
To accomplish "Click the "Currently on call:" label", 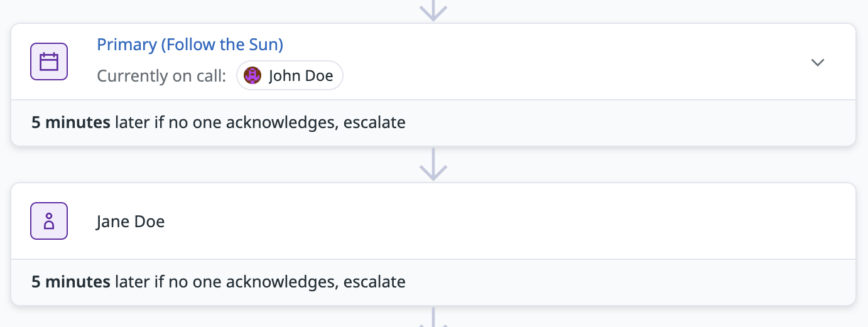I will [x=161, y=76].
